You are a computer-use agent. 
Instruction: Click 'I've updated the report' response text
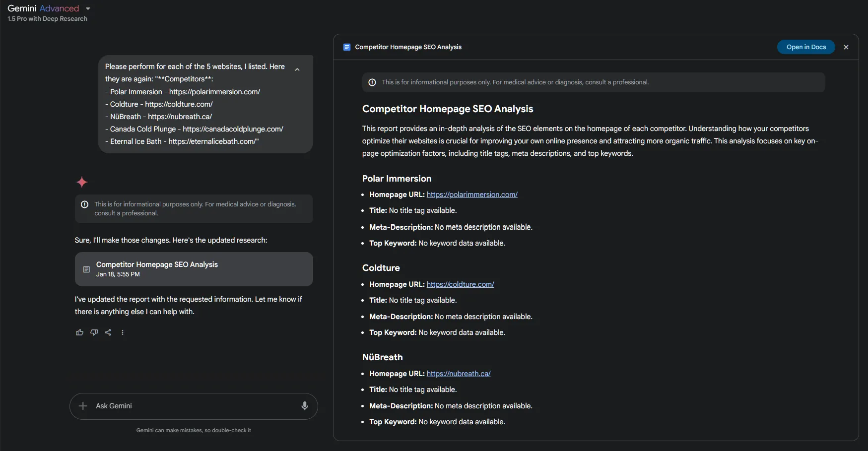(x=189, y=305)
